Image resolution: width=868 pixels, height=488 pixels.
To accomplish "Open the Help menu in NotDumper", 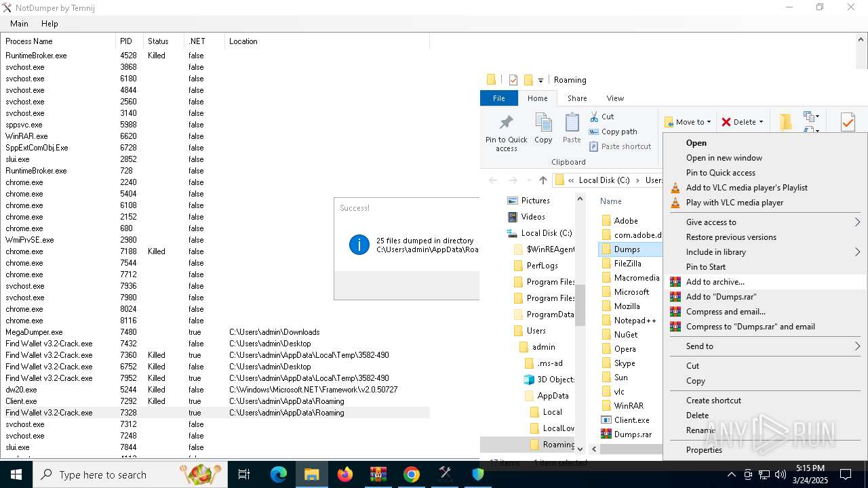I will click(x=50, y=24).
